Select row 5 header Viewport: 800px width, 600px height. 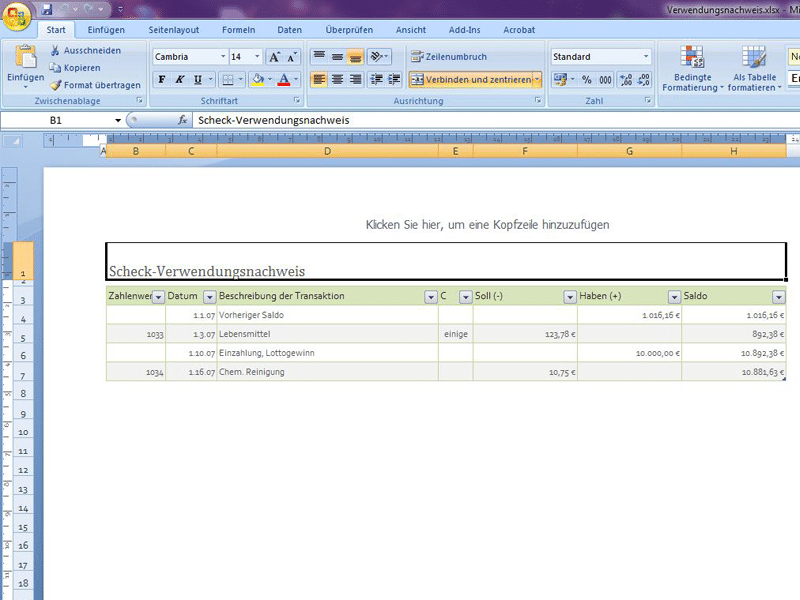(23, 338)
